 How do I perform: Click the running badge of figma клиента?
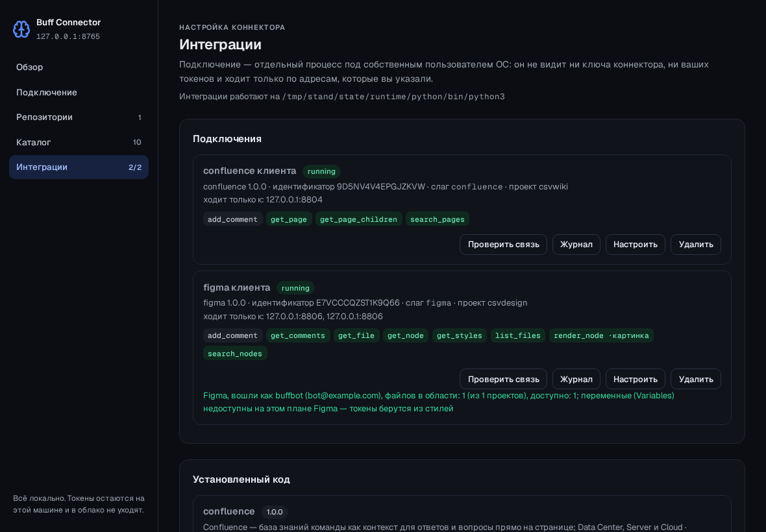[295, 288]
